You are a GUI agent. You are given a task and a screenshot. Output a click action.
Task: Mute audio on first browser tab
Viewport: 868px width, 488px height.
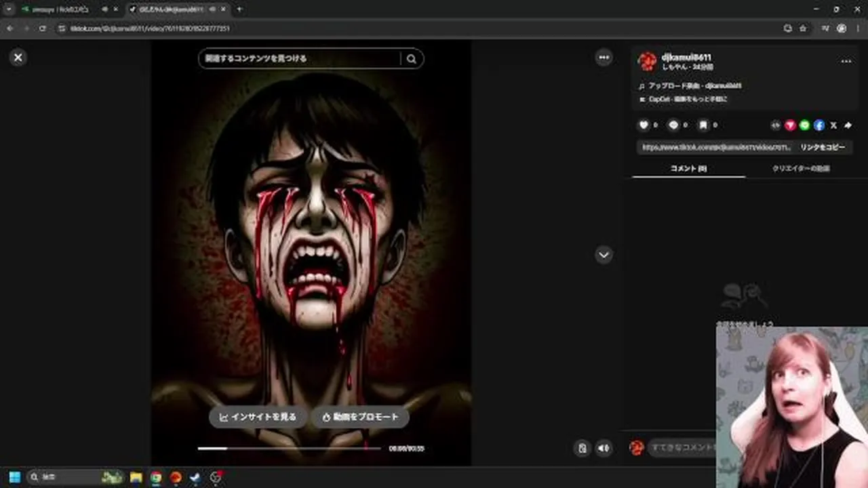104,9
